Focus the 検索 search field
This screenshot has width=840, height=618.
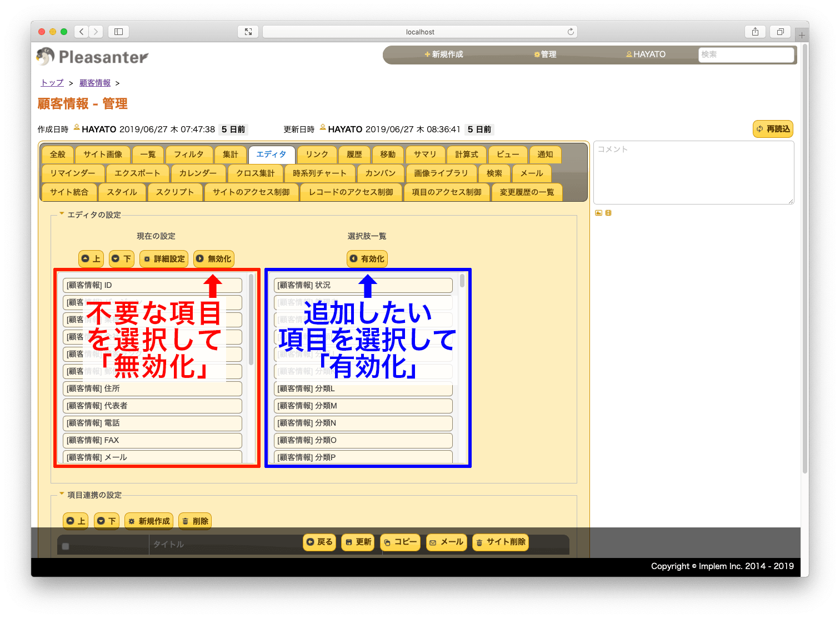[x=746, y=54]
